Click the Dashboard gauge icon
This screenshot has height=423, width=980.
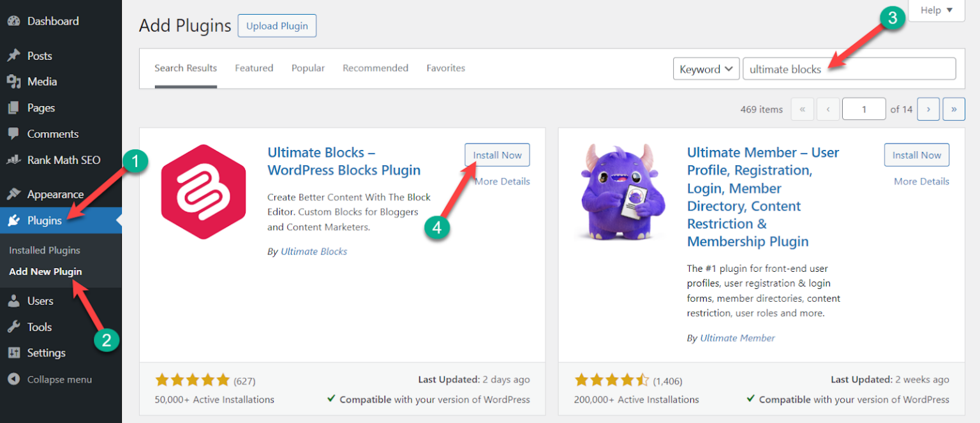(x=13, y=21)
